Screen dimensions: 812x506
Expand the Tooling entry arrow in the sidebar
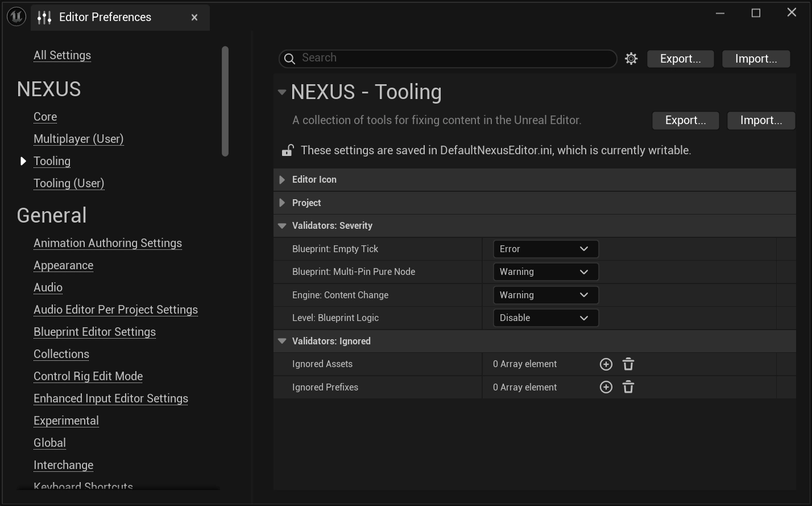point(23,161)
